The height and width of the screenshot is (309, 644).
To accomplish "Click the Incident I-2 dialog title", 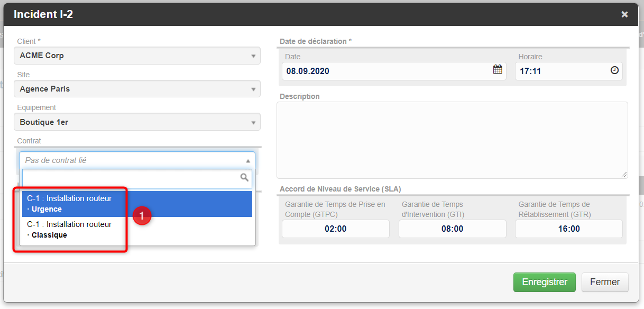I will click(x=43, y=14).
